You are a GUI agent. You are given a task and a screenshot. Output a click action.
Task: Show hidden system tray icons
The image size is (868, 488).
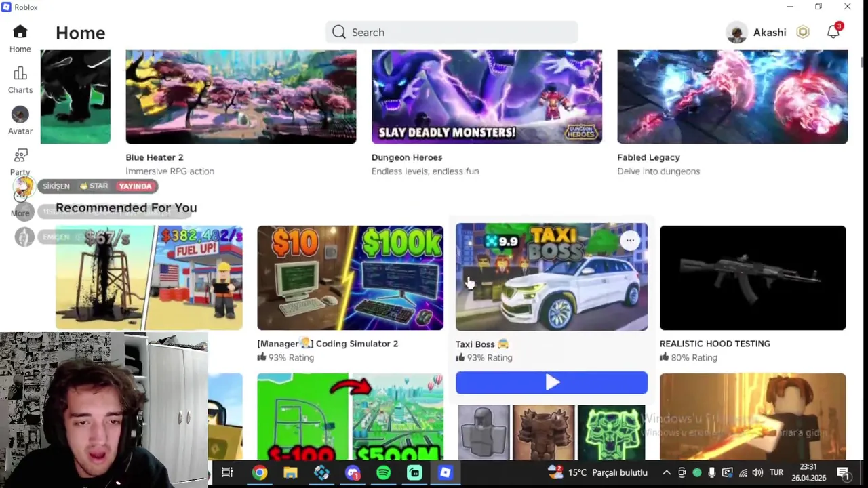pyautogui.click(x=667, y=472)
